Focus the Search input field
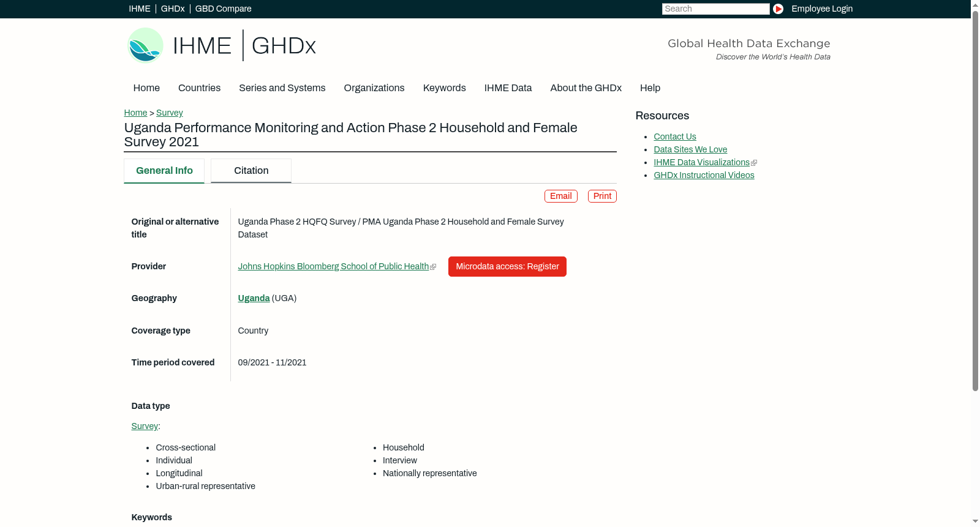 point(715,9)
